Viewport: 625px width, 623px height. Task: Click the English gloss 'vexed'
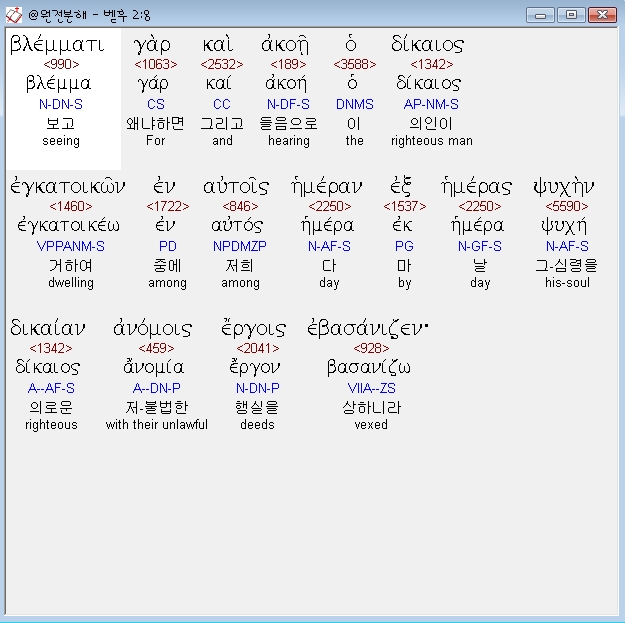click(371, 425)
